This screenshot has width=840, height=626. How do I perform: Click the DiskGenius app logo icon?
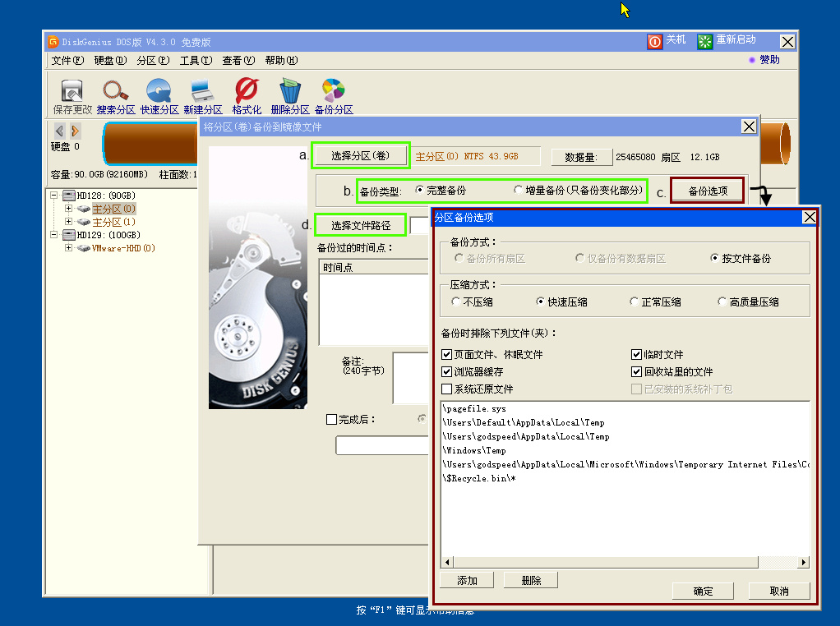(53, 42)
